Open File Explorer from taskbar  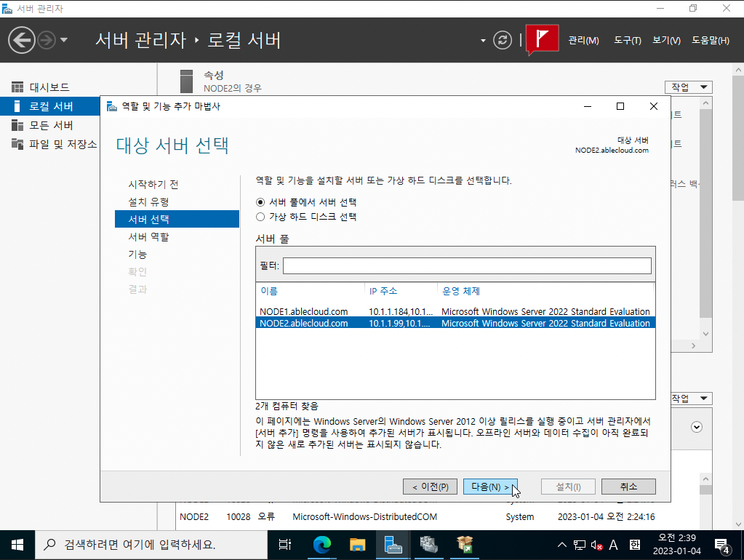357,545
